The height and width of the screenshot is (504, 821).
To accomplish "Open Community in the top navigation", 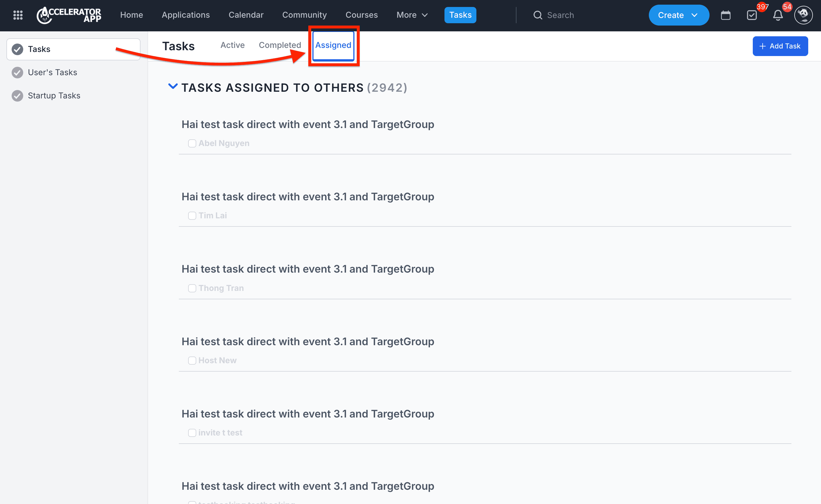I will coord(304,15).
